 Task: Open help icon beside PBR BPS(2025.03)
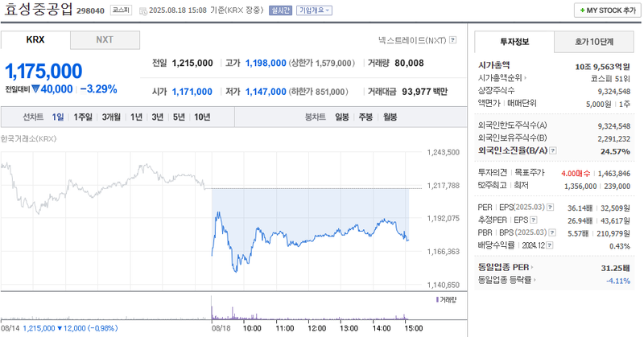tap(552, 232)
